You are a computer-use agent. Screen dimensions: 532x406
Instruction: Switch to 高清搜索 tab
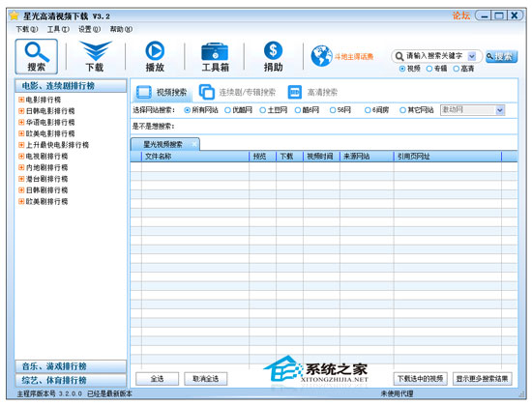pos(312,92)
